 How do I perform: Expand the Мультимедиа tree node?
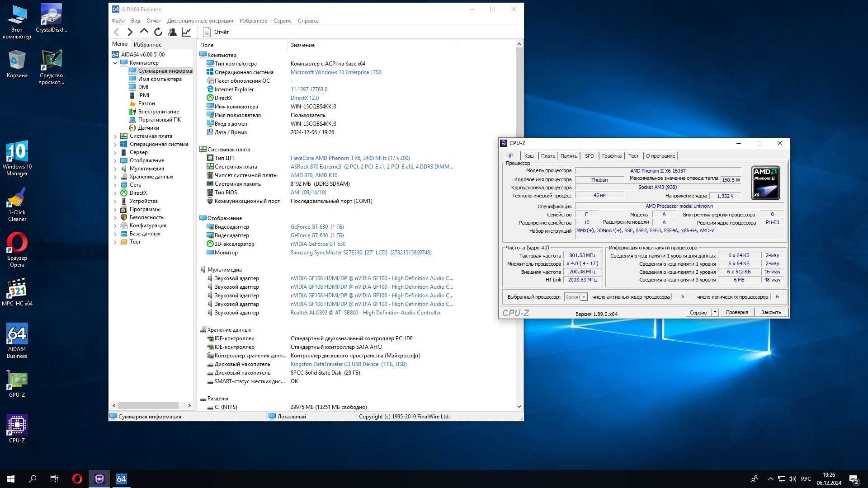[x=115, y=169]
